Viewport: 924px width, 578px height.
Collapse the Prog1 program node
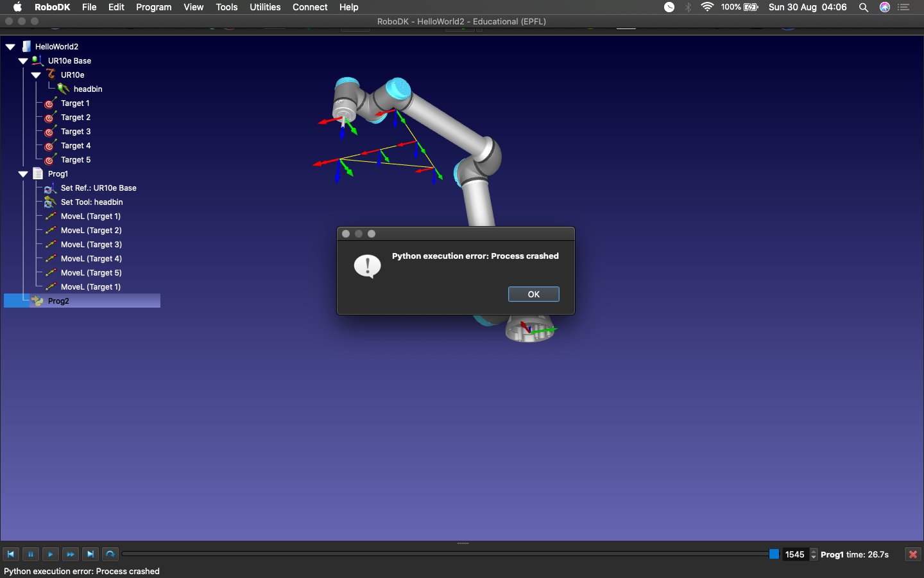tap(23, 174)
